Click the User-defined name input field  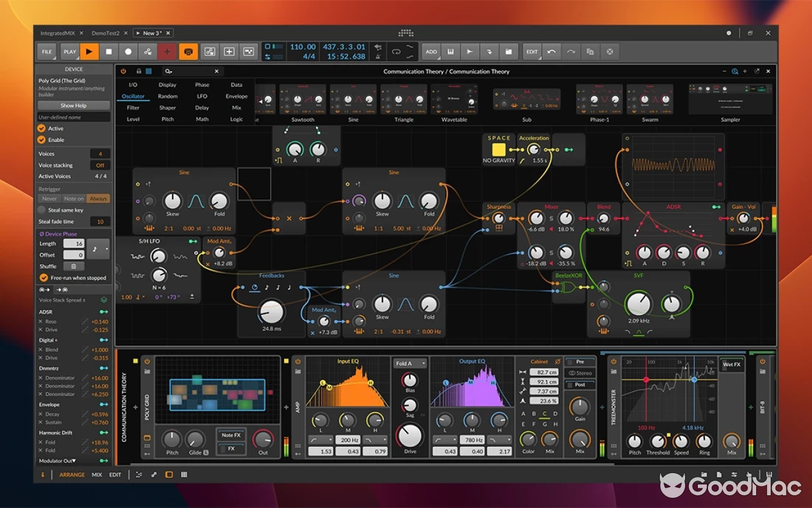pos(73,117)
